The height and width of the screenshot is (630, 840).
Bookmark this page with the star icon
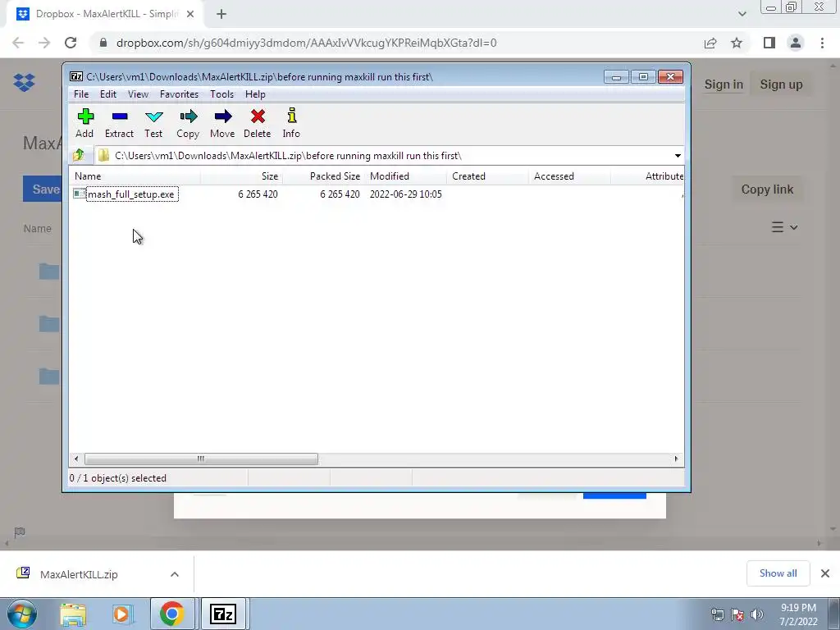737,43
